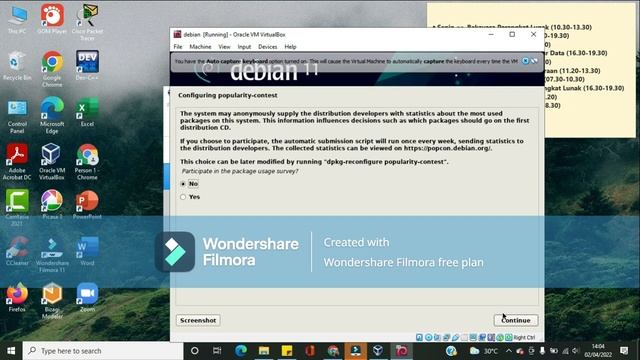This screenshot has width=640, height=360.
Task: Open the 30°C weather widget
Action: [485, 351]
